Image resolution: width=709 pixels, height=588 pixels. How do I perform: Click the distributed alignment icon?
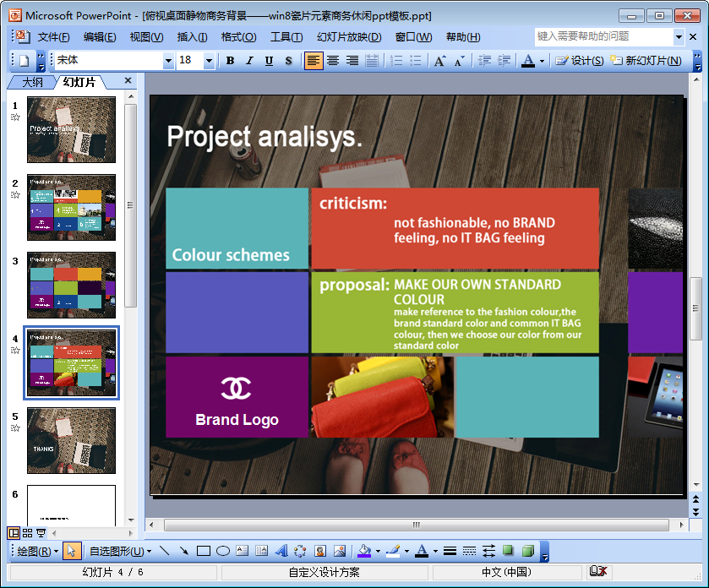(x=372, y=61)
